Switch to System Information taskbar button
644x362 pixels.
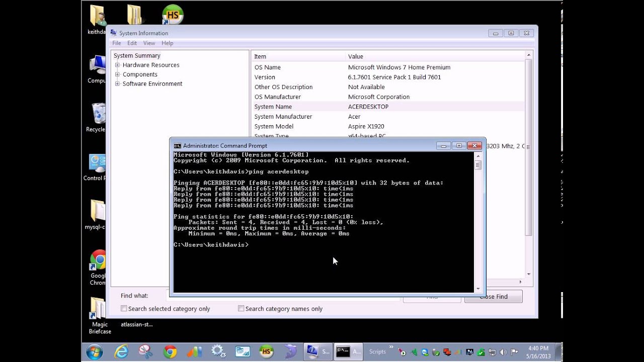(318, 351)
